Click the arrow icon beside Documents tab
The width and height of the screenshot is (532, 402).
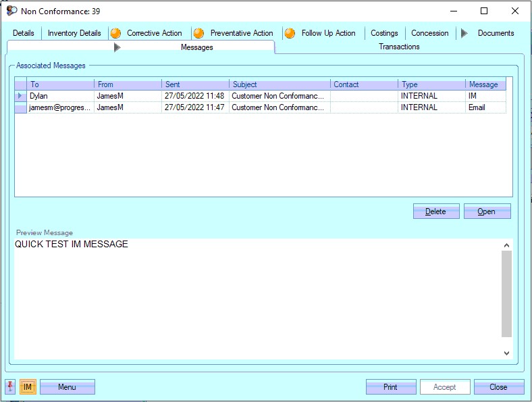point(464,33)
